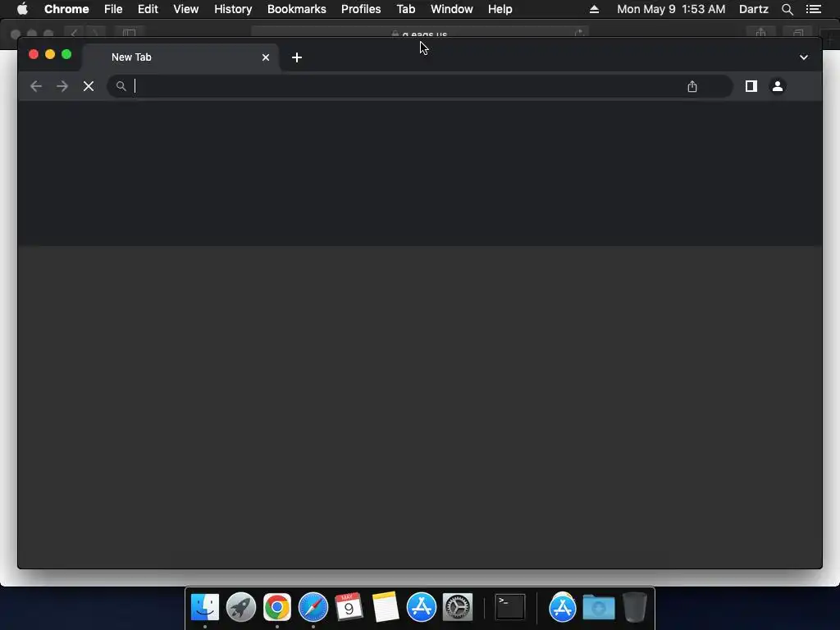The width and height of the screenshot is (840, 630).
Task: Click the Chrome back arrow
Action: pyautogui.click(x=36, y=86)
